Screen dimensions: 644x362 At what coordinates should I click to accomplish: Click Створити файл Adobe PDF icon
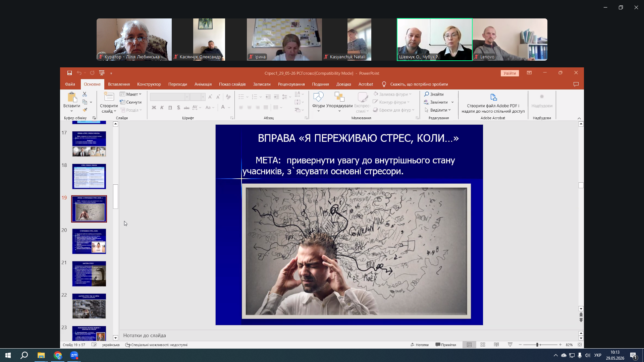493,97
